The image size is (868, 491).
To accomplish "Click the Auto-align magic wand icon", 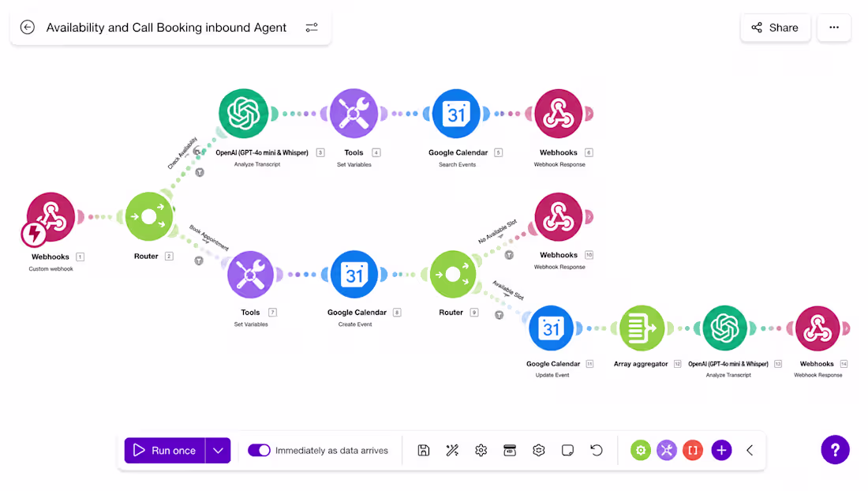I will [x=452, y=451].
